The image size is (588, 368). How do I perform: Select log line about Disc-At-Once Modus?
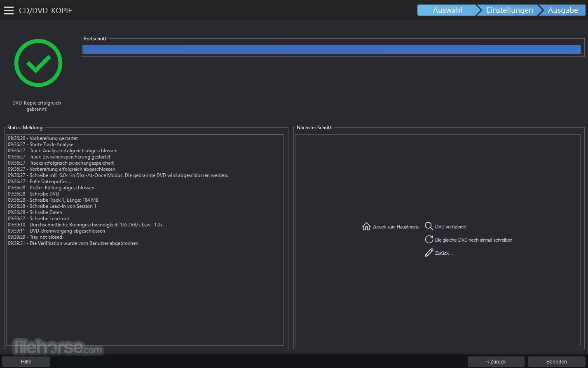118,175
